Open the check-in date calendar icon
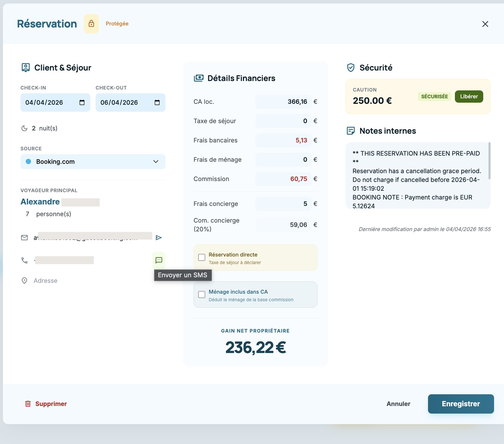The height and width of the screenshot is (444, 504). (83, 102)
